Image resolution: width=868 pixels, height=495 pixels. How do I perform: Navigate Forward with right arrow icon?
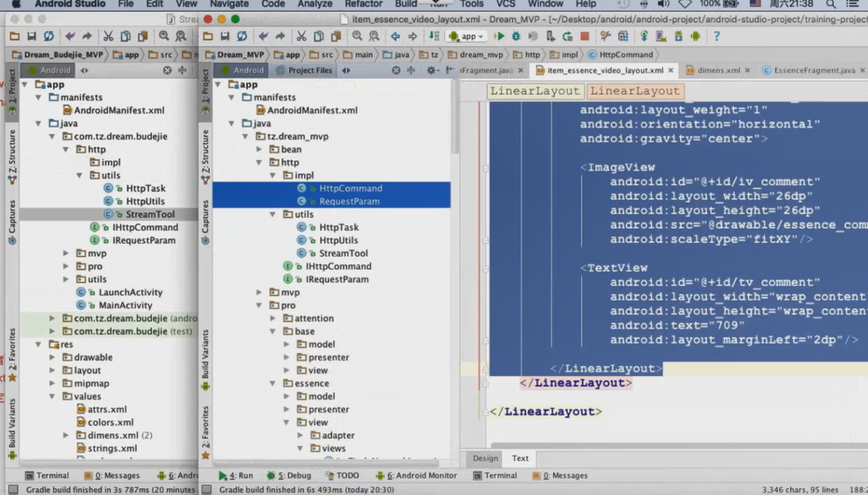tap(412, 36)
